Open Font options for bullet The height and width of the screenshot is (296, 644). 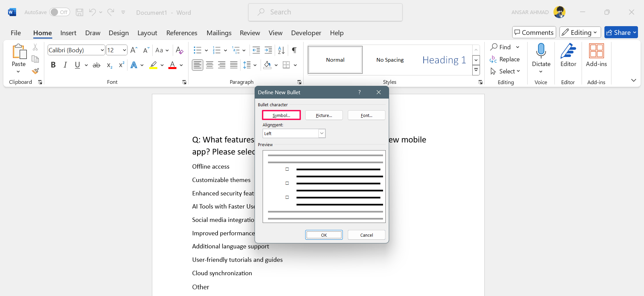[366, 115]
